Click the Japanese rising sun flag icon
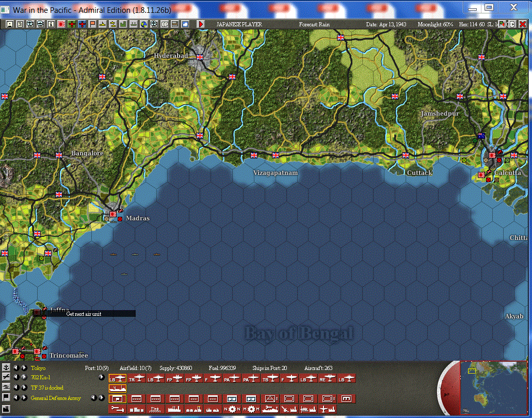The height and width of the screenshot is (418, 532). coord(61,24)
